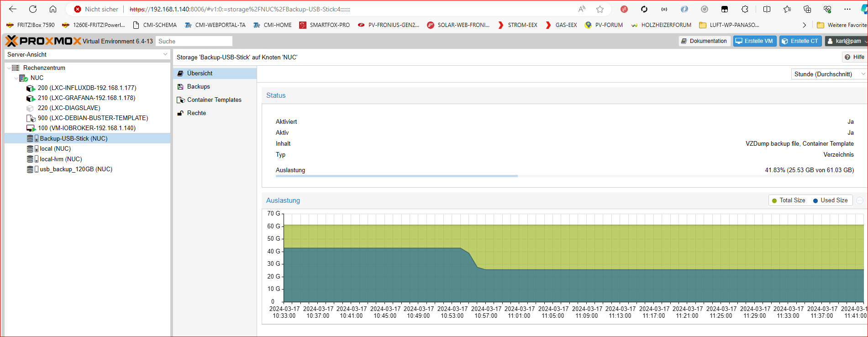The width and height of the screenshot is (868, 337).
Task: Open the HOLZHEIZERFORUM bookmark
Action: pyautogui.click(x=661, y=25)
